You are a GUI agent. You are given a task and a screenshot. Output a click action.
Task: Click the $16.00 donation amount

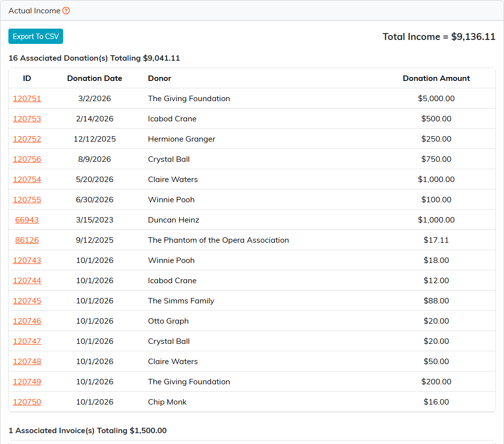click(436, 402)
